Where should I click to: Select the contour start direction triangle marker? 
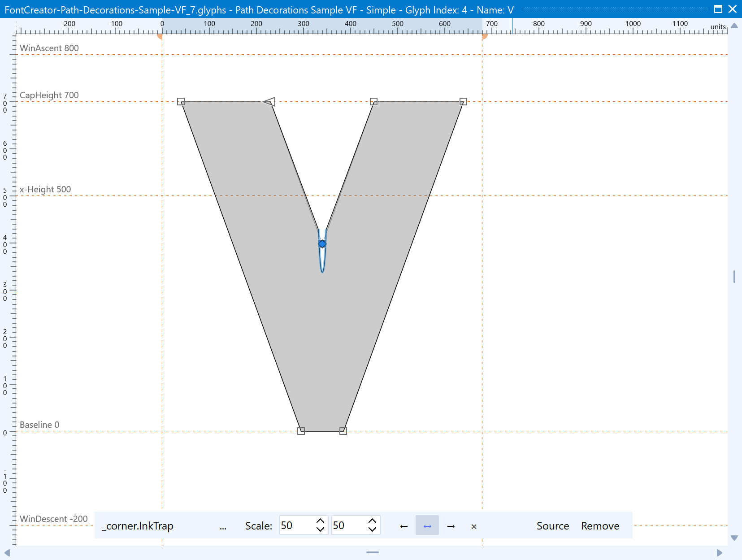pyautogui.click(x=269, y=102)
